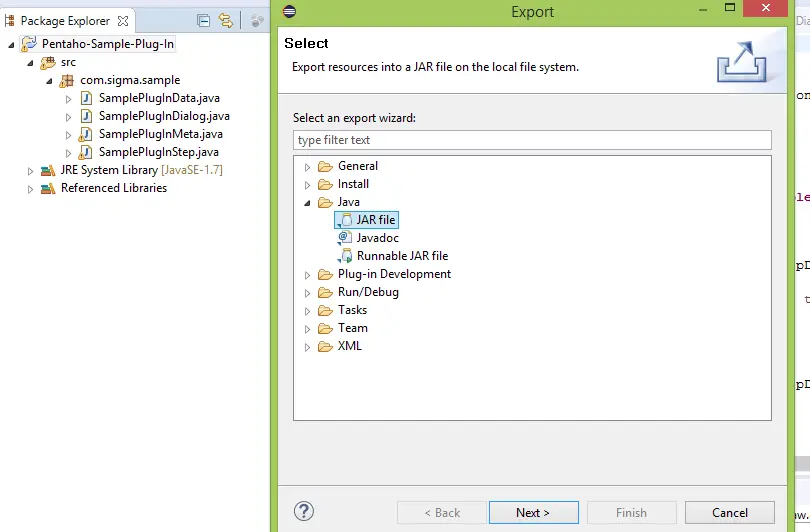The image size is (810, 532).
Task: Expand the Referenced Libraries node
Action: tap(30, 190)
